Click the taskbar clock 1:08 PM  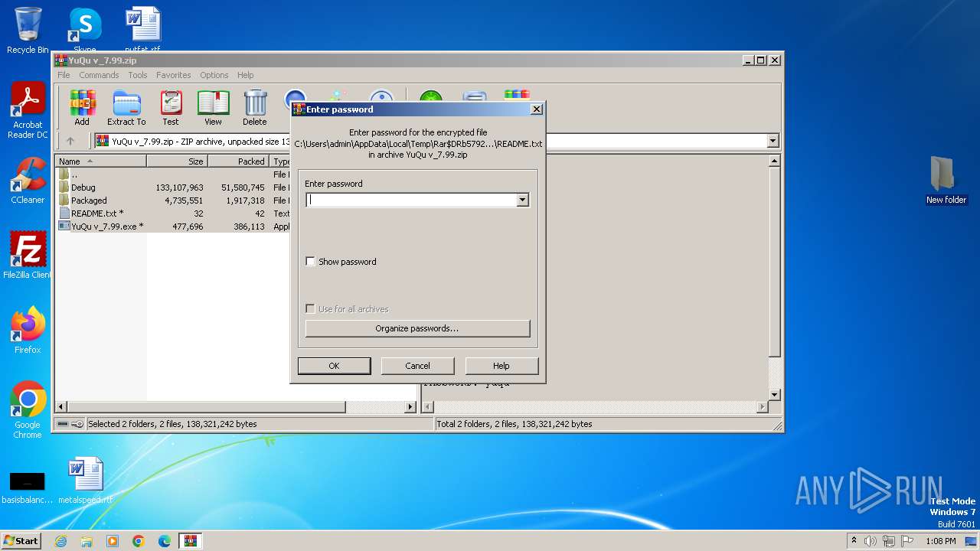coord(940,541)
